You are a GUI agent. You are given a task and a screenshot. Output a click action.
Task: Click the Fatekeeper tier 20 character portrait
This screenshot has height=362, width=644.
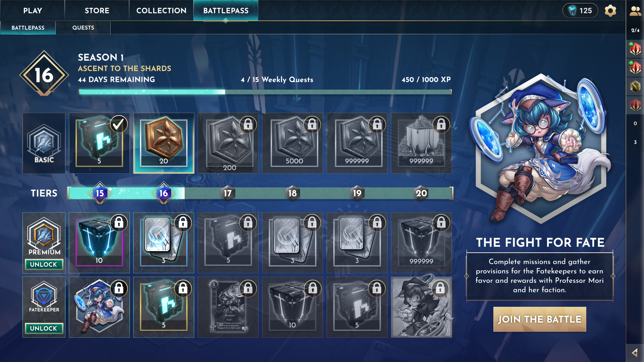(421, 307)
